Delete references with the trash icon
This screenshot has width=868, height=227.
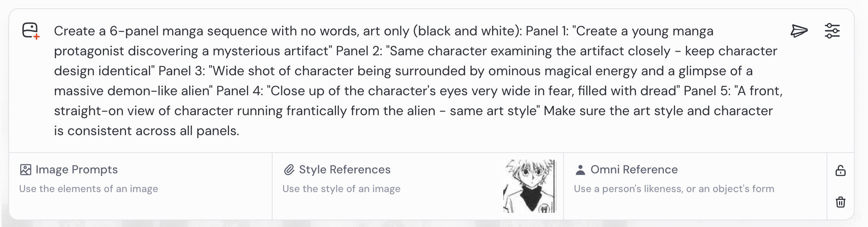click(x=840, y=202)
